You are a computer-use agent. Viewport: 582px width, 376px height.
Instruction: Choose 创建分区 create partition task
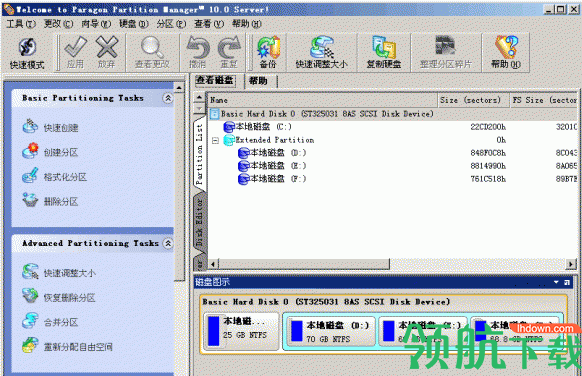[x=50, y=152]
